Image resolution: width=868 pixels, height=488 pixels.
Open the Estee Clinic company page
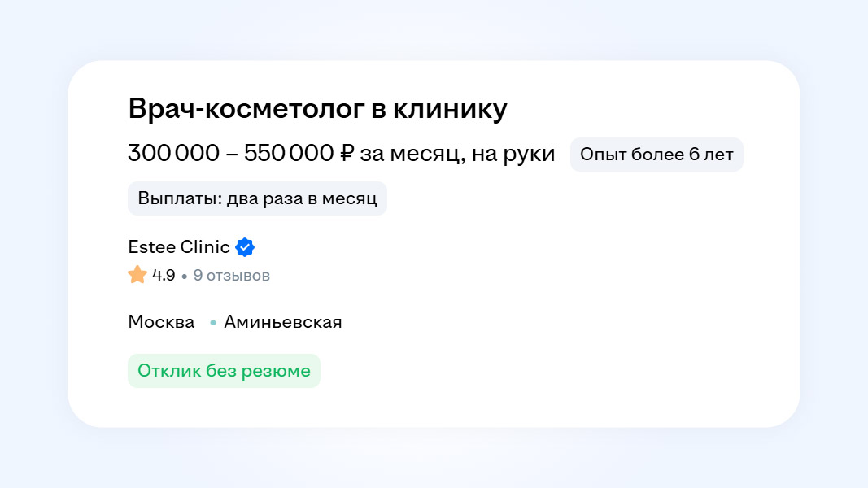pos(179,247)
